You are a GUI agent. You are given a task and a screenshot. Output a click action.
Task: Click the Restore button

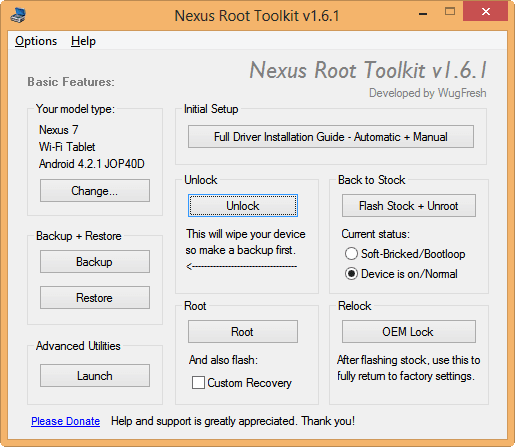coord(95,297)
